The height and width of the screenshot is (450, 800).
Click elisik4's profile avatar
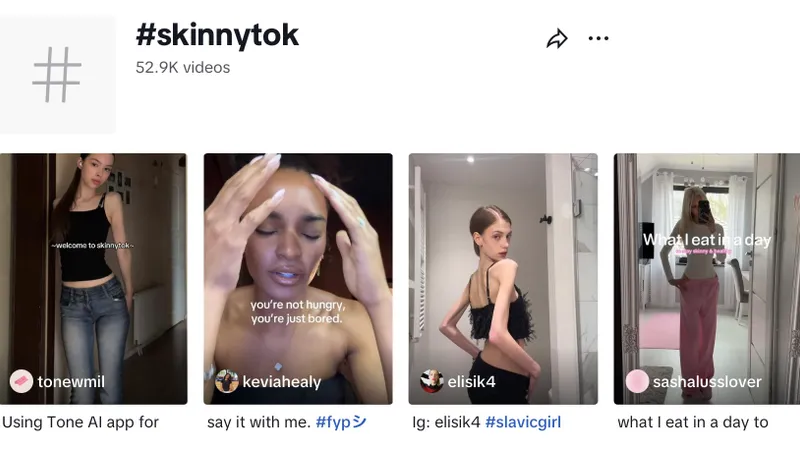(432, 381)
